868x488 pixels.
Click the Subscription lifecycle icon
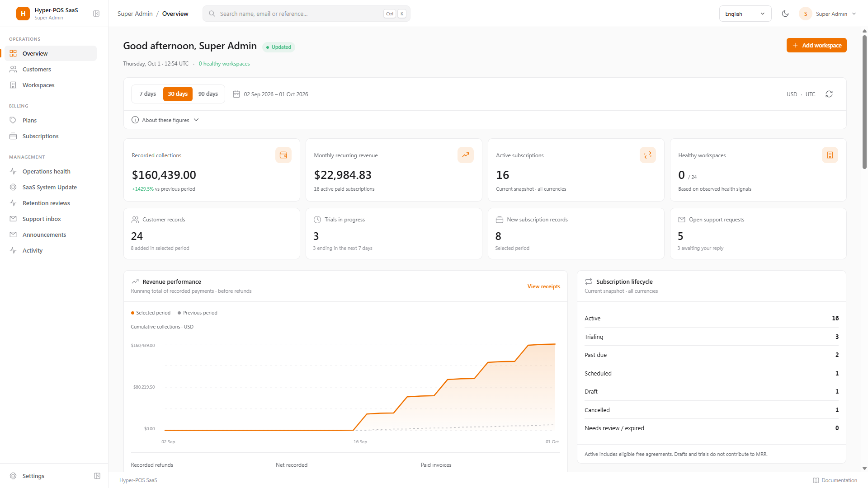click(589, 282)
